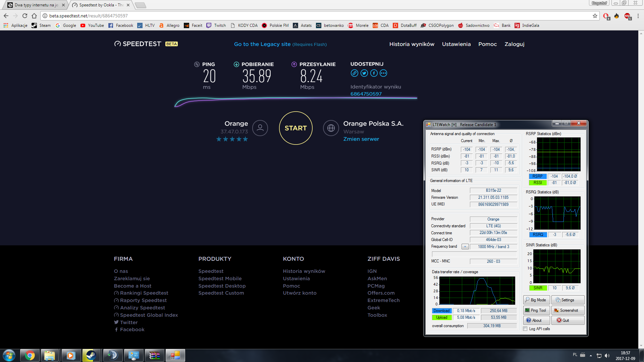The image size is (644, 362).
Task: Open Windows Explorer from the taskbar
Action: tap(50, 355)
